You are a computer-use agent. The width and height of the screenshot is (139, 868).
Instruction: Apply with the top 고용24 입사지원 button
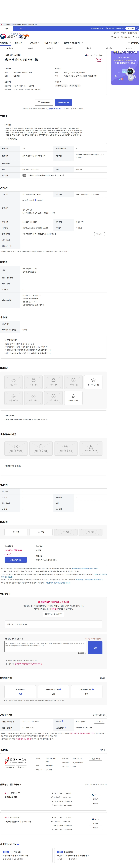click(x=63, y=102)
